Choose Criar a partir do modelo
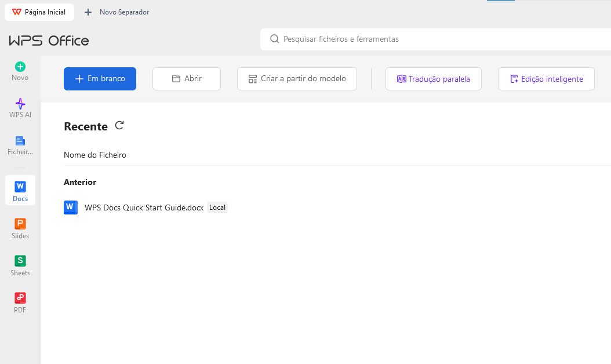 pos(297,79)
